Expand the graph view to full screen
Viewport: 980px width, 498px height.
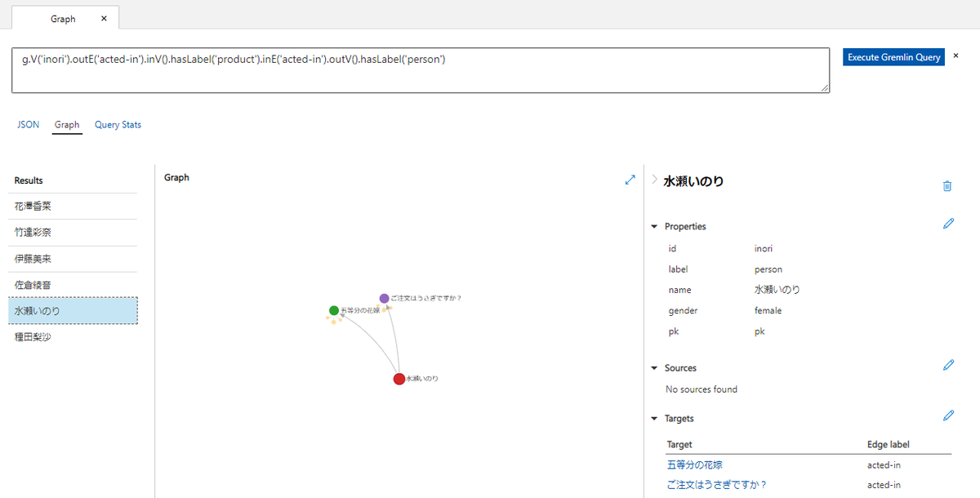point(630,179)
